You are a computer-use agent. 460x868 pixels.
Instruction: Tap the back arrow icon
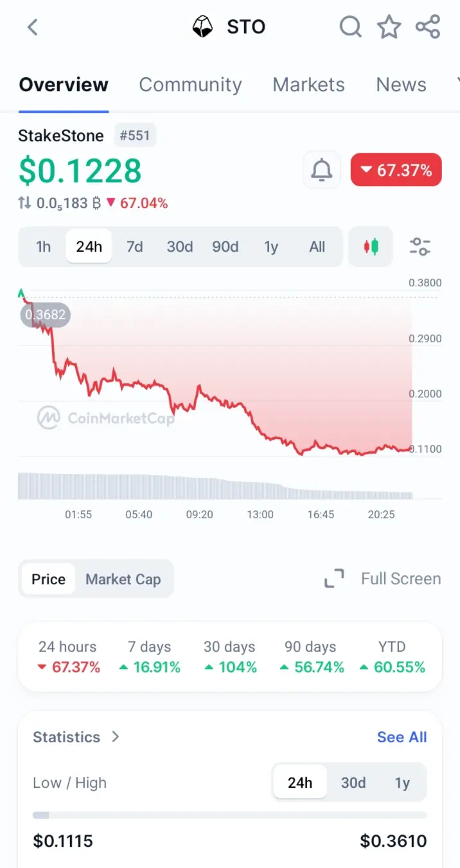point(33,27)
